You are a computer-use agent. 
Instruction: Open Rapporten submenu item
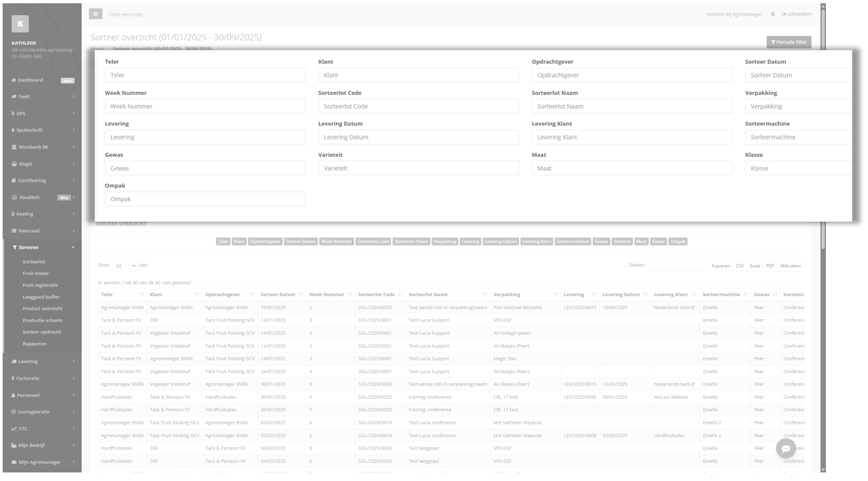pyautogui.click(x=35, y=343)
